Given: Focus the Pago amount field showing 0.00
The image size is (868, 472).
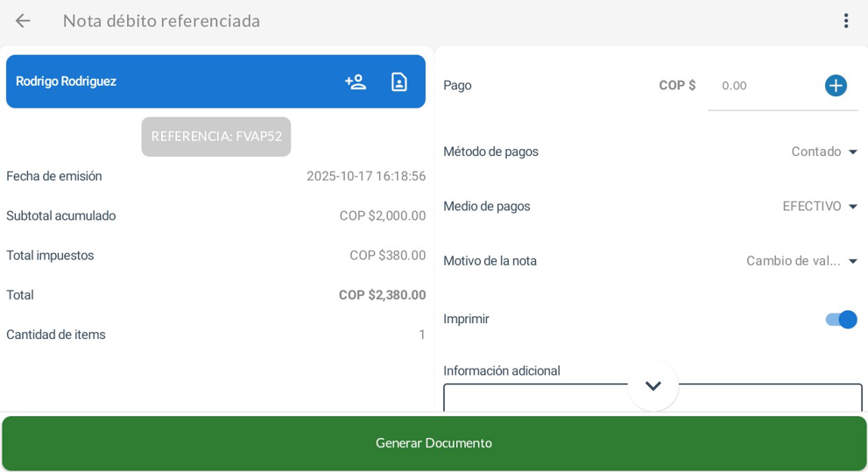Looking at the screenshot, I should coord(762,86).
